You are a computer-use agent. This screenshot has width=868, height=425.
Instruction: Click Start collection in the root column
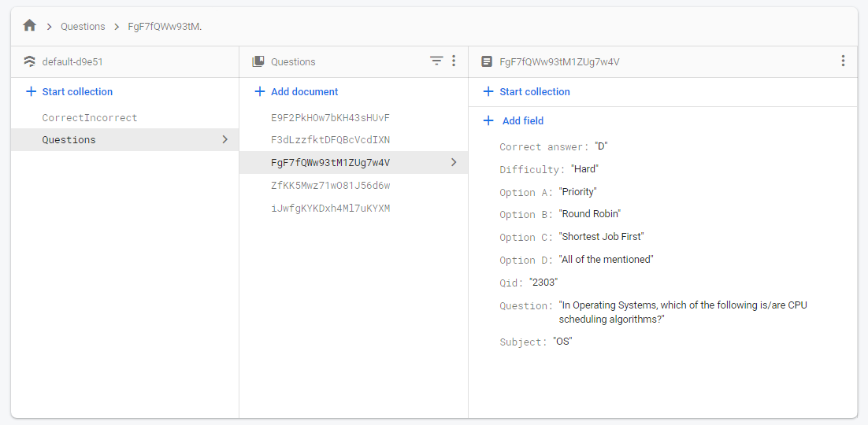pyautogui.click(x=77, y=91)
